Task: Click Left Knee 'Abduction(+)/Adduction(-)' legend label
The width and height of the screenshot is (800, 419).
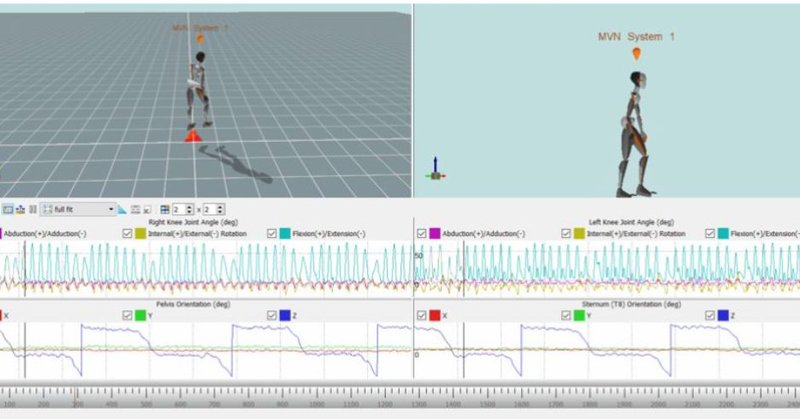Action: tap(484, 234)
